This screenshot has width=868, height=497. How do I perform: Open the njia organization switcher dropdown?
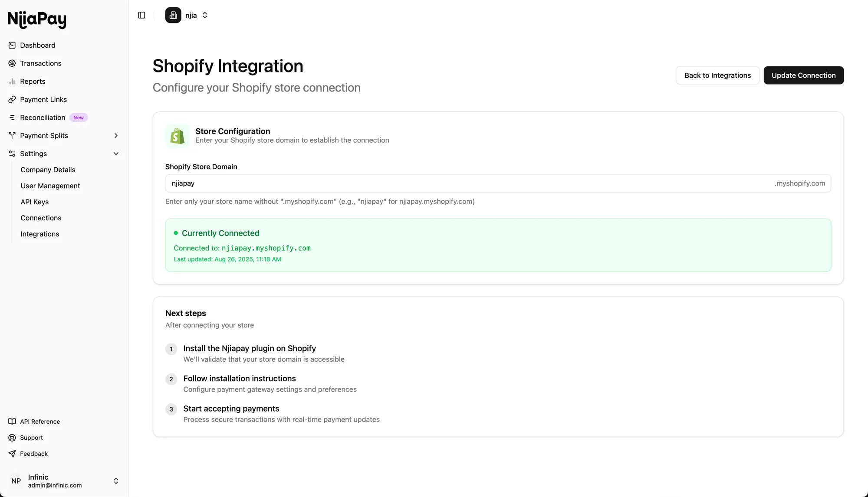pos(205,15)
